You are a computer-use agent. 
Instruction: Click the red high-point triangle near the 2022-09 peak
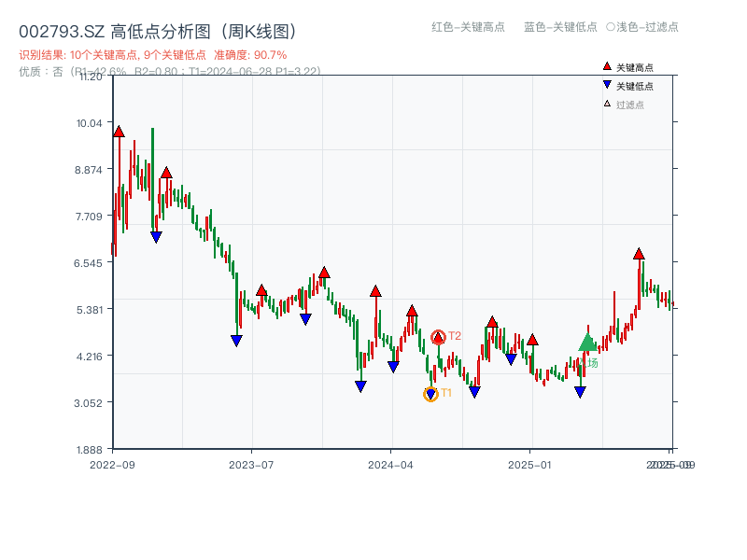point(118,132)
